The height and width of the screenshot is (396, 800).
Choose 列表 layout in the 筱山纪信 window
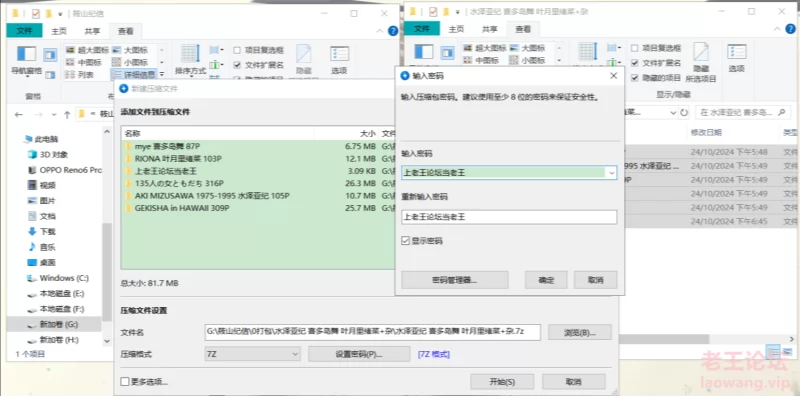pos(80,75)
